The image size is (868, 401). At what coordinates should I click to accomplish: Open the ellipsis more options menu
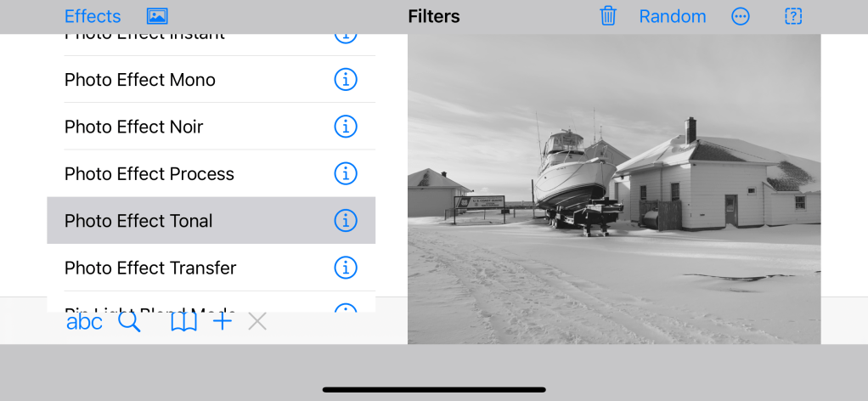click(741, 16)
